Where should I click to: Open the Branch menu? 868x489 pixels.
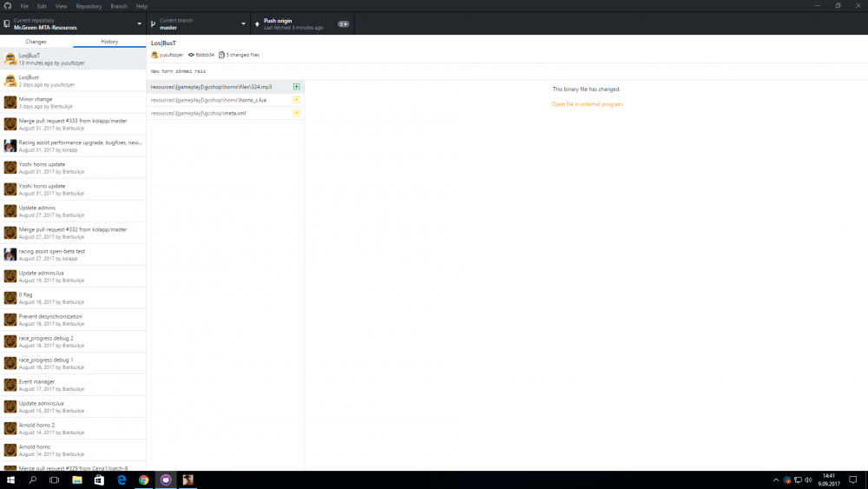tap(119, 6)
